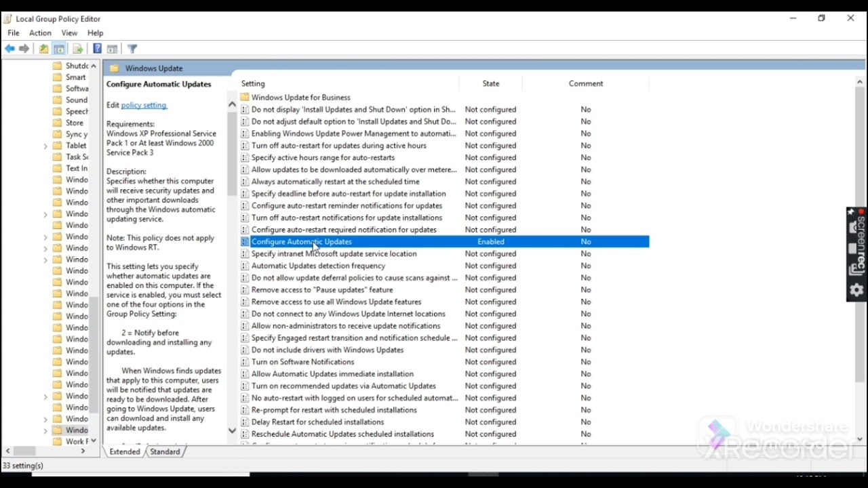
Task: Sort by the Setting column header
Action: (x=253, y=83)
